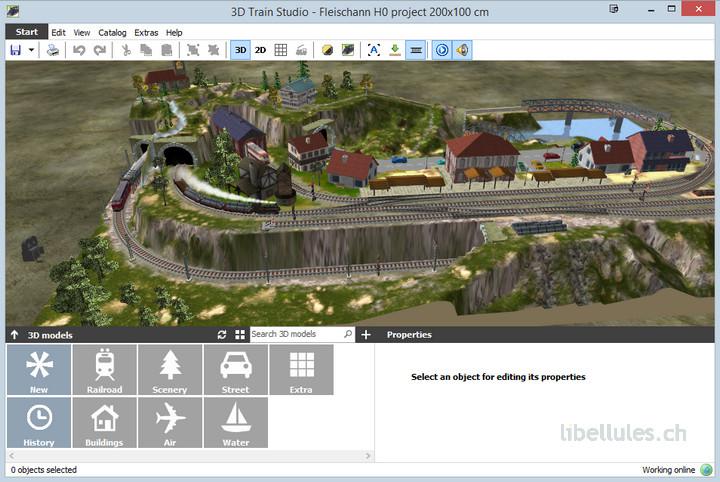The width and height of the screenshot is (720, 482).
Task: Open the Extras menu
Action: click(x=146, y=33)
